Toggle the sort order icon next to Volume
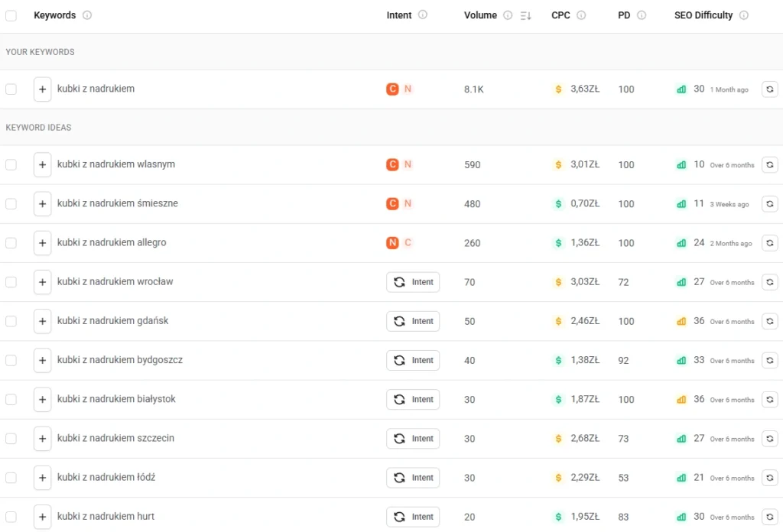The width and height of the screenshot is (783, 532). (528, 15)
